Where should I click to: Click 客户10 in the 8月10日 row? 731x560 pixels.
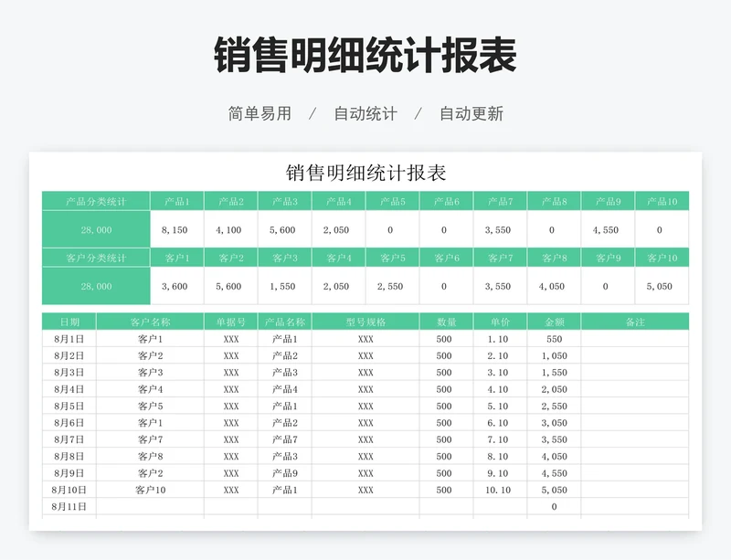[x=150, y=490]
